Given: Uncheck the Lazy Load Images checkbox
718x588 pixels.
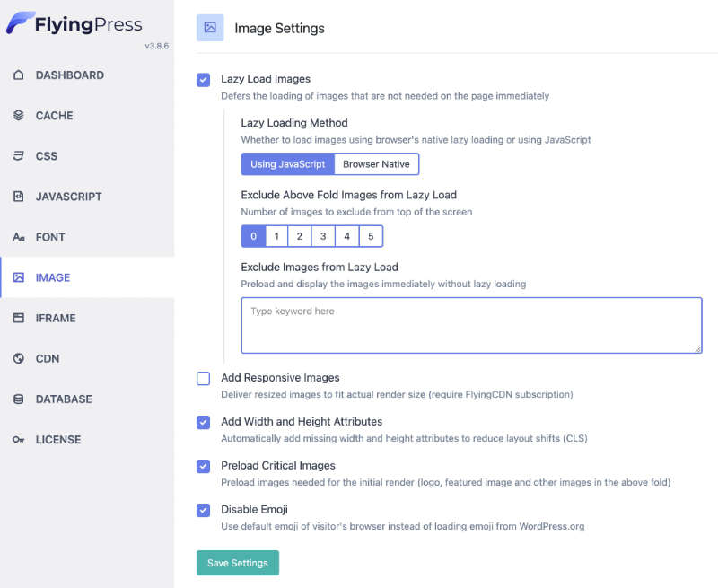Looking at the screenshot, I should 204,80.
